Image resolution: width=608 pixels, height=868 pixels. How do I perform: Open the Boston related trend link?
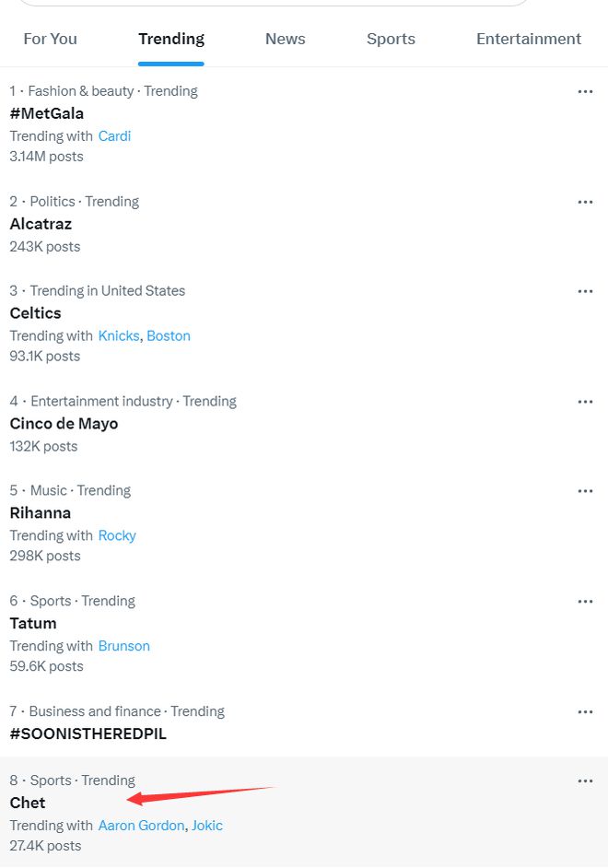(x=169, y=336)
